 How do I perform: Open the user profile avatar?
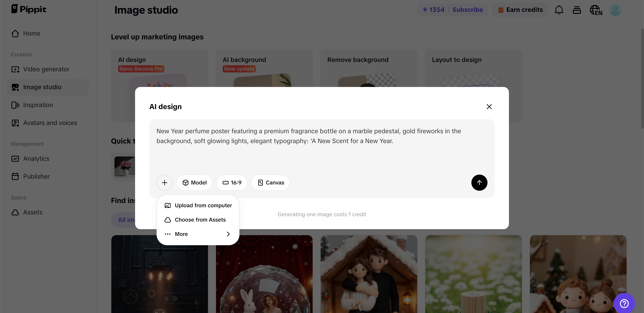click(615, 10)
